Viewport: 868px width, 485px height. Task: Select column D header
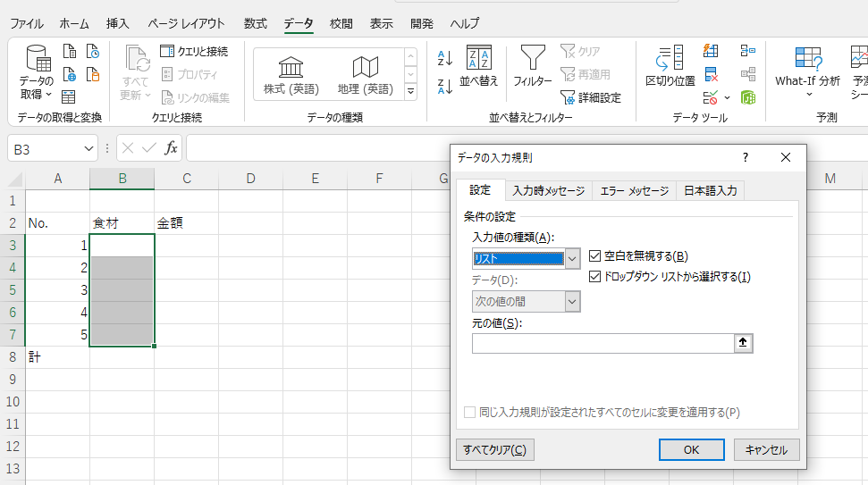point(251,179)
